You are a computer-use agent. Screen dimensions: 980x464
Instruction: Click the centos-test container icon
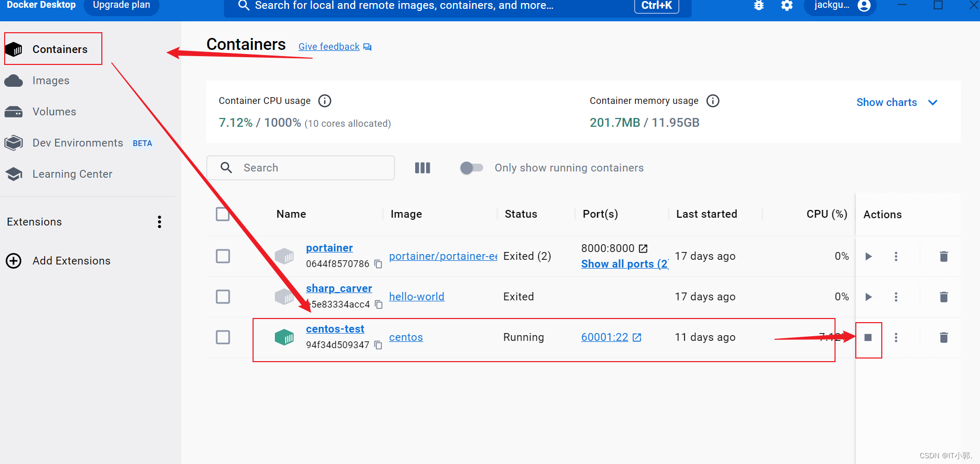click(x=284, y=337)
